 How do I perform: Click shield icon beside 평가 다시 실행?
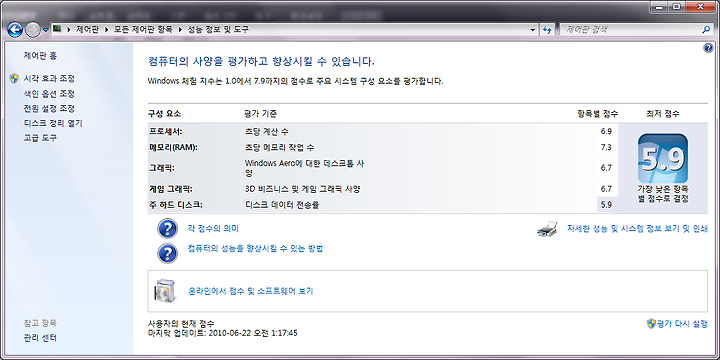[x=650, y=323]
